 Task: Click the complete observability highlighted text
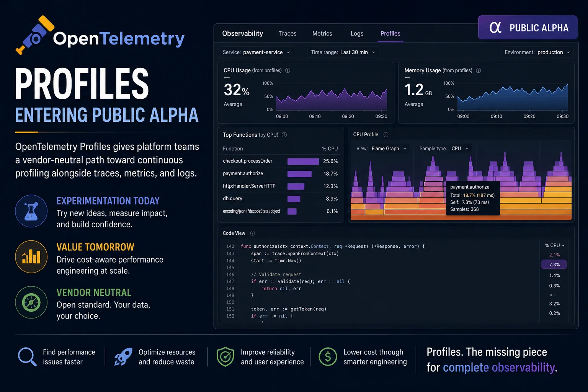[x=499, y=367]
